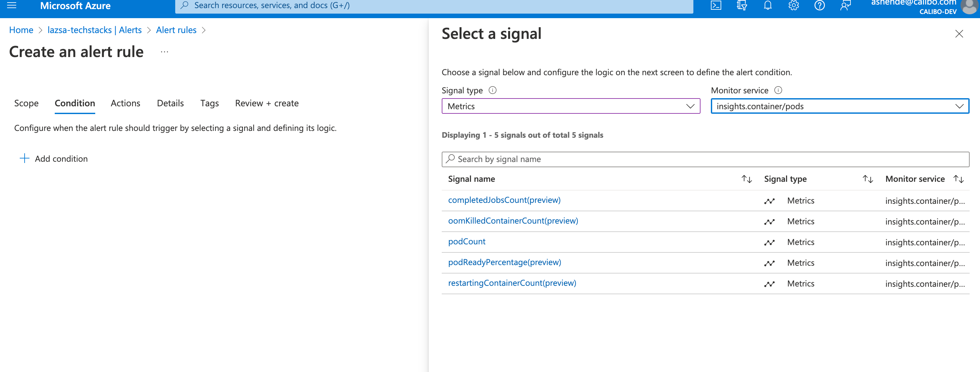
Task: Click the user account avatar
Action: (x=970, y=6)
